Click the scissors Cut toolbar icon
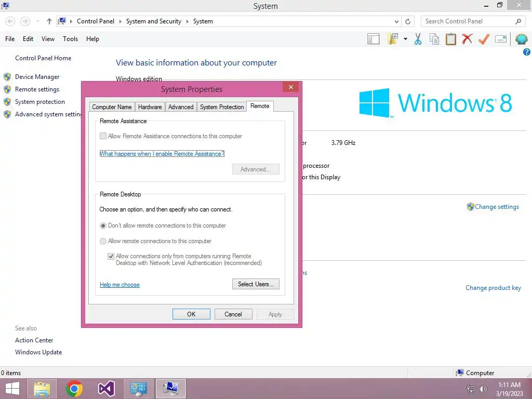The image size is (532, 399). (x=418, y=39)
